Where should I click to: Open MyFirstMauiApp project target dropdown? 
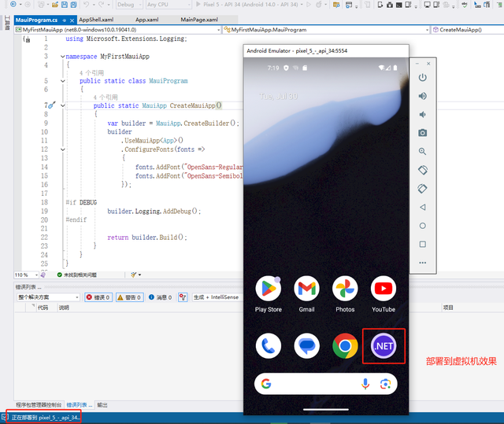tap(117, 30)
